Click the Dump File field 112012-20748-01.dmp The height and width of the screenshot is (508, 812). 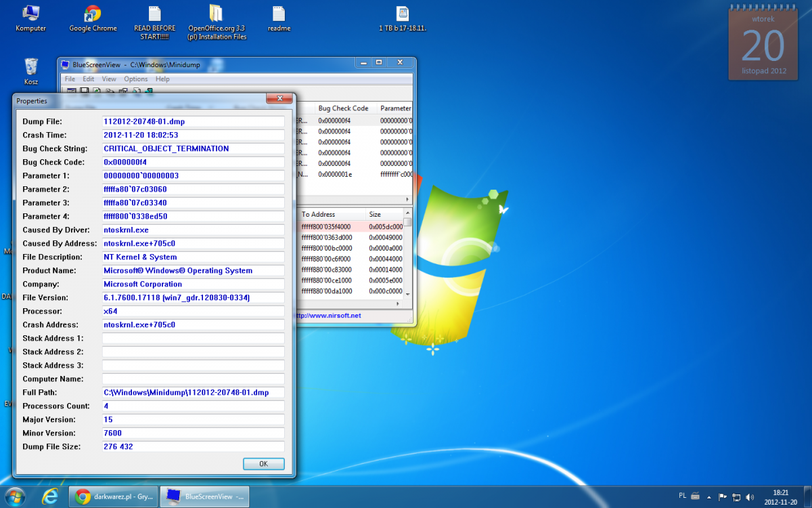pos(194,121)
